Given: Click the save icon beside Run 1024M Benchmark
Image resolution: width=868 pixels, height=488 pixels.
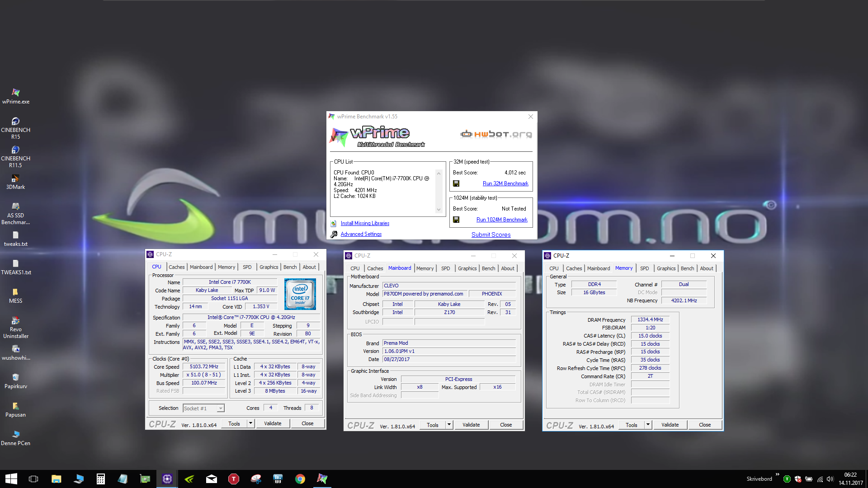Looking at the screenshot, I should coord(456,220).
